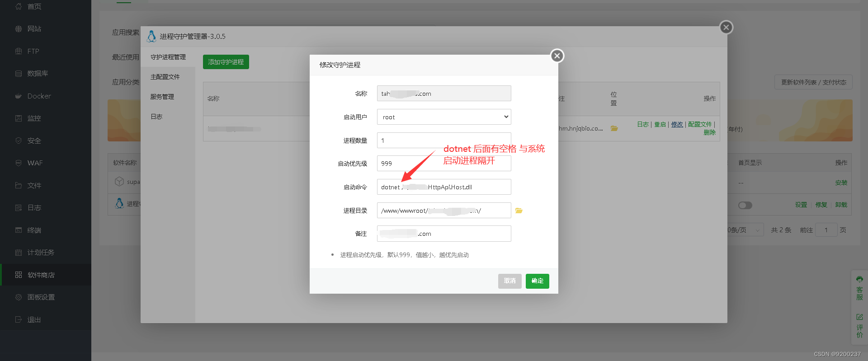Image resolution: width=868 pixels, height=361 pixels.
Task: Click the 重启 link in process row
Action: click(x=660, y=124)
